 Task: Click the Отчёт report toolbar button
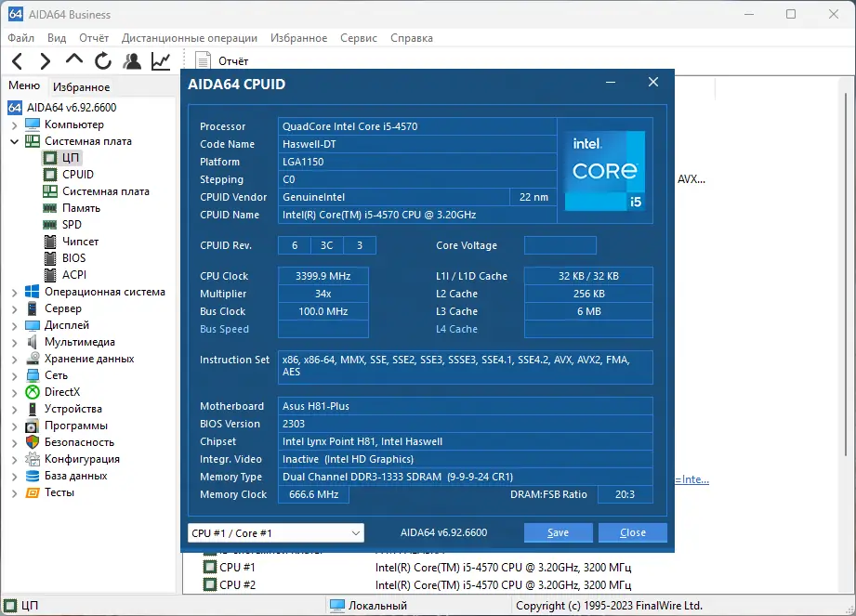222,61
